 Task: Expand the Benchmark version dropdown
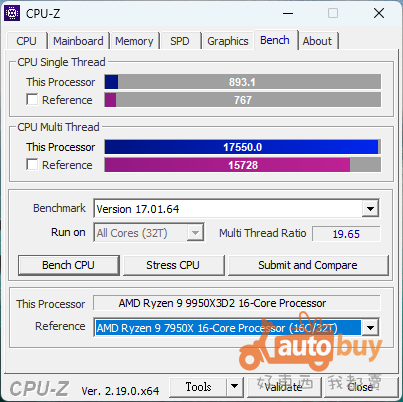point(370,209)
